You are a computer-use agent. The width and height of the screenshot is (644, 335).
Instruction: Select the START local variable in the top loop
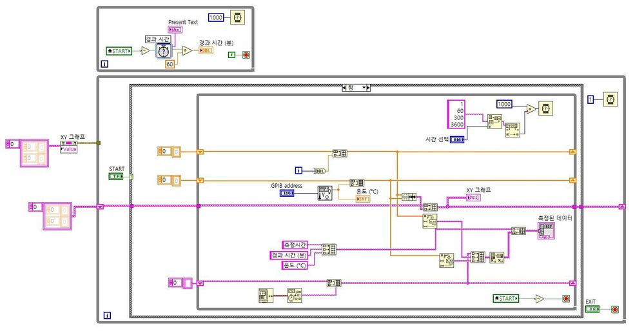coord(119,51)
